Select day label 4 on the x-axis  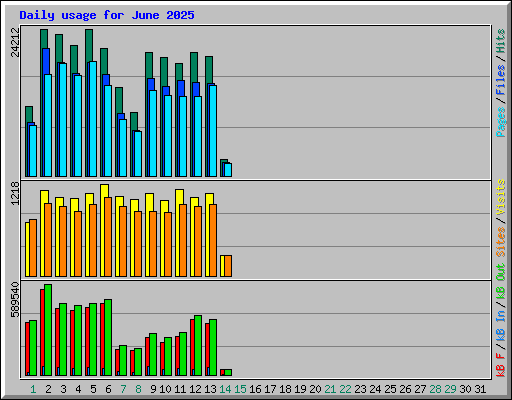78,389
